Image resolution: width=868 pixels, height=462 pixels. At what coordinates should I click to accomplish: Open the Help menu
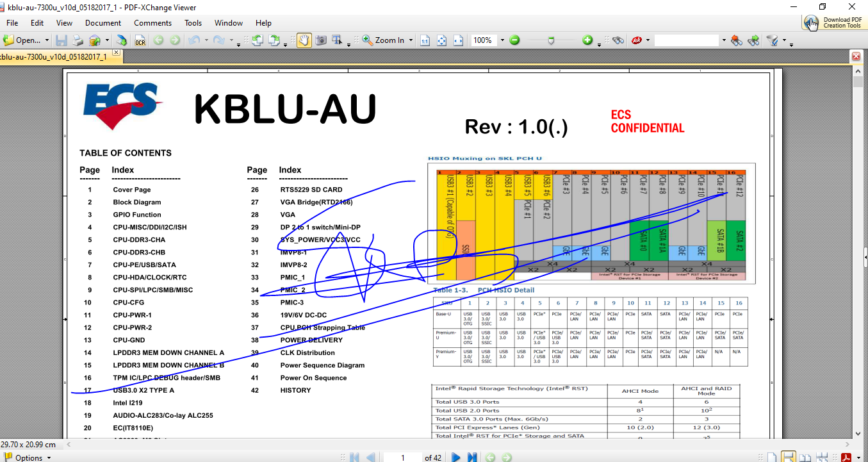tap(263, 23)
